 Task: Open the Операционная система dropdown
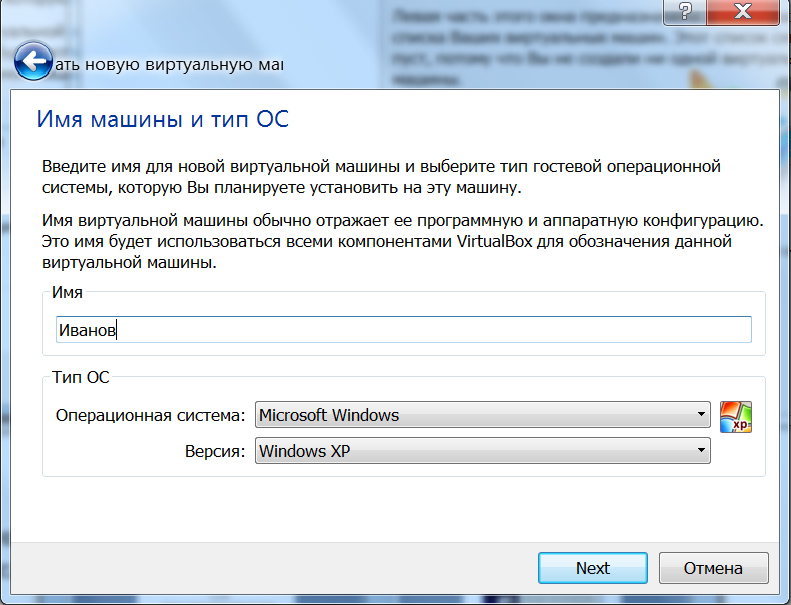(483, 415)
